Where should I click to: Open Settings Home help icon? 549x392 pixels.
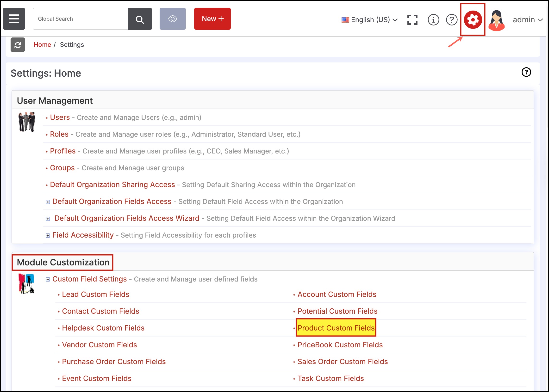coord(526,72)
